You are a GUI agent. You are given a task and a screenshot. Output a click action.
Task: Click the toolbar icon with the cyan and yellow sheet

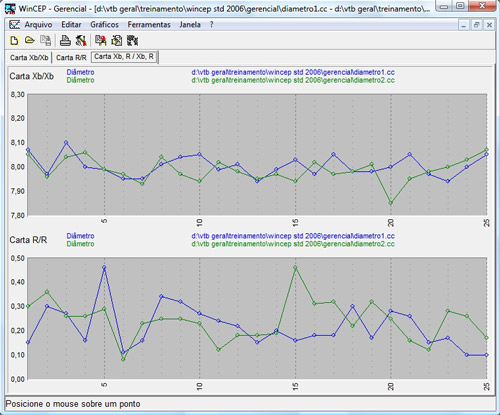click(117, 41)
